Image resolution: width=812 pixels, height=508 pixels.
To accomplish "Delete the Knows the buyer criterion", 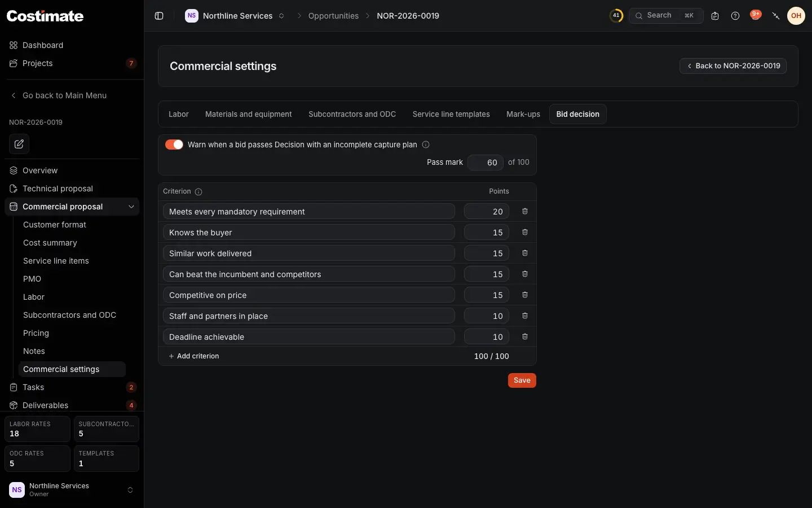I will (x=525, y=232).
